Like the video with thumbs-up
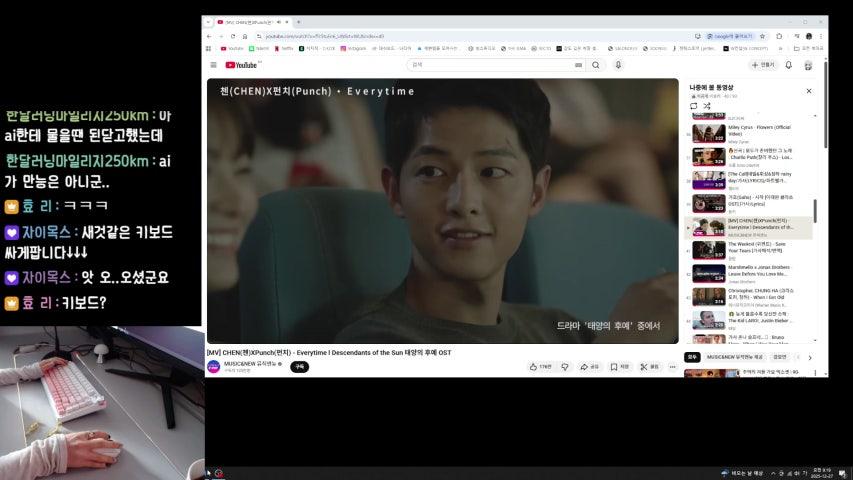Image resolution: width=853 pixels, height=480 pixels. pos(540,367)
